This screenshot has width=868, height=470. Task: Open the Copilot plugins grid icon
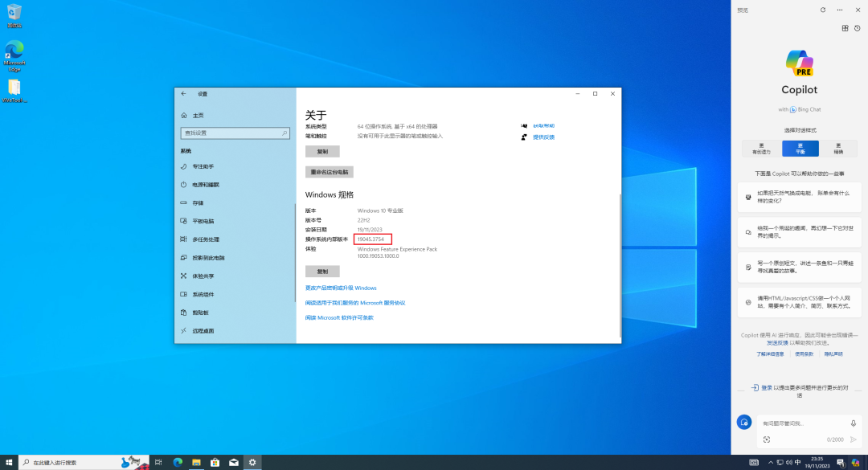pos(845,28)
